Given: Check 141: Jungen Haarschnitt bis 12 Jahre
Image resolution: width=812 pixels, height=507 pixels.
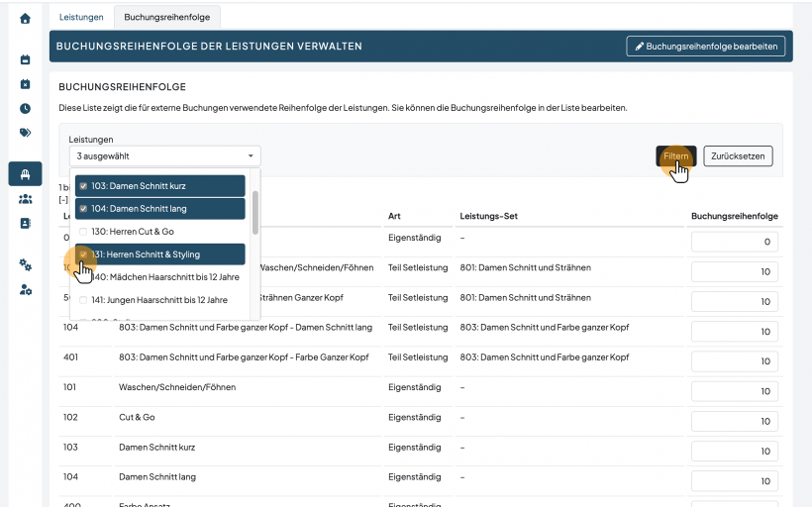Looking at the screenshot, I should click(x=160, y=300).
